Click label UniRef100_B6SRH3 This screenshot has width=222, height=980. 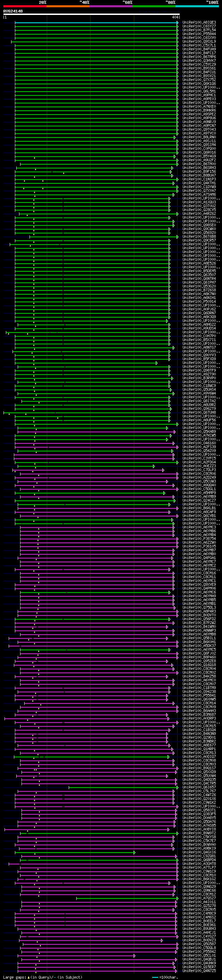(x=199, y=168)
